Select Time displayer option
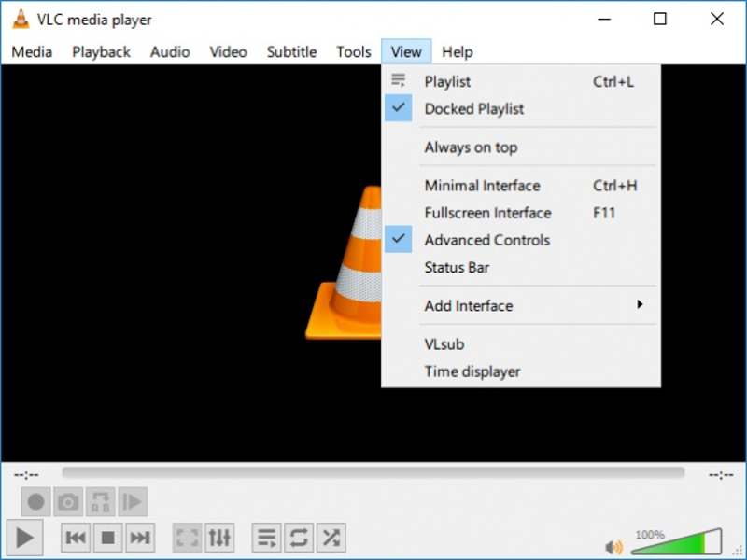 472,371
